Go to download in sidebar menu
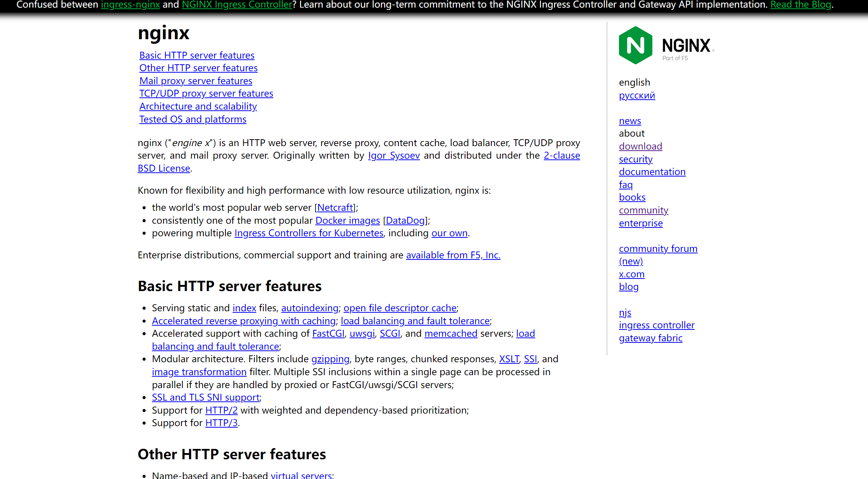This screenshot has height=479, width=868. click(640, 146)
